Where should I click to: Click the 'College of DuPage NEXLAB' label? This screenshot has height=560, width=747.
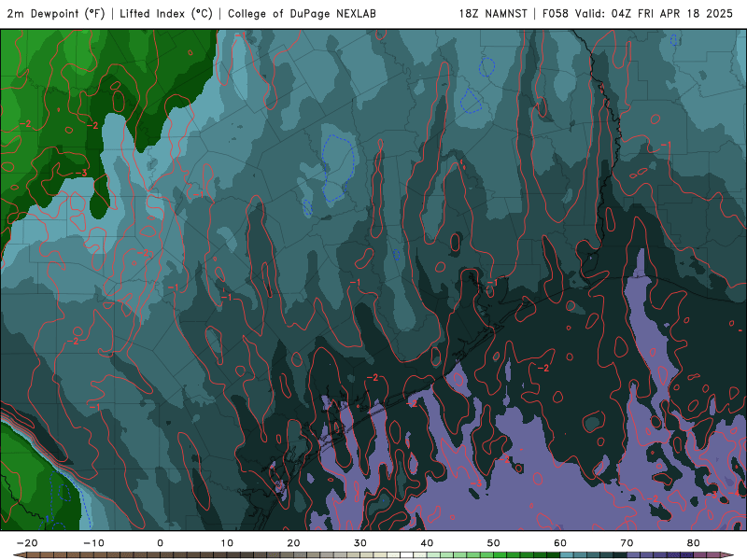pos(302,14)
